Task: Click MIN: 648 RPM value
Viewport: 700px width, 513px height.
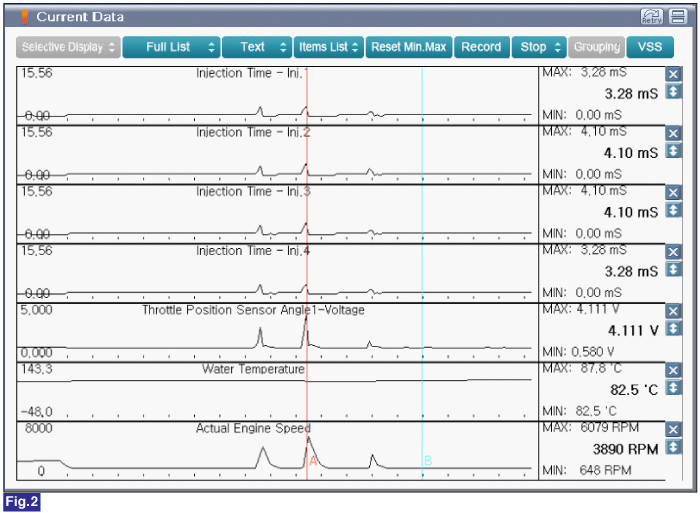Action: coord(587,470)
